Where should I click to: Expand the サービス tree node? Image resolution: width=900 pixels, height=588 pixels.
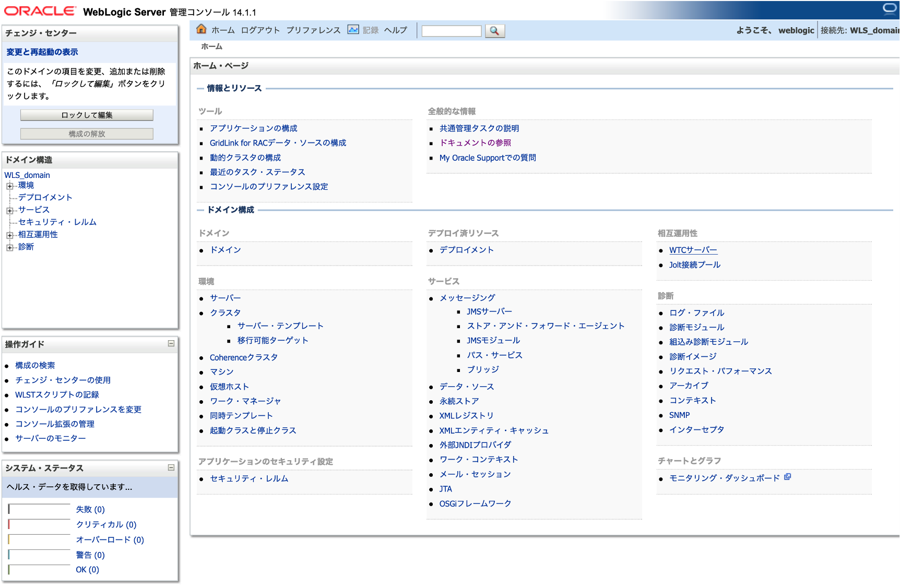pos(9,210)
